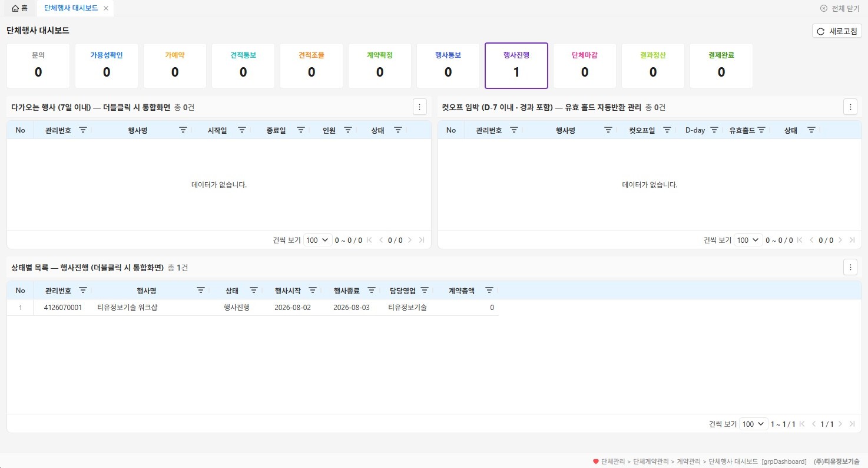Viewport: 868px width, 468px height.
Task: Filter 인원 column in 다가오는 행사 grid
Action: 348,130
